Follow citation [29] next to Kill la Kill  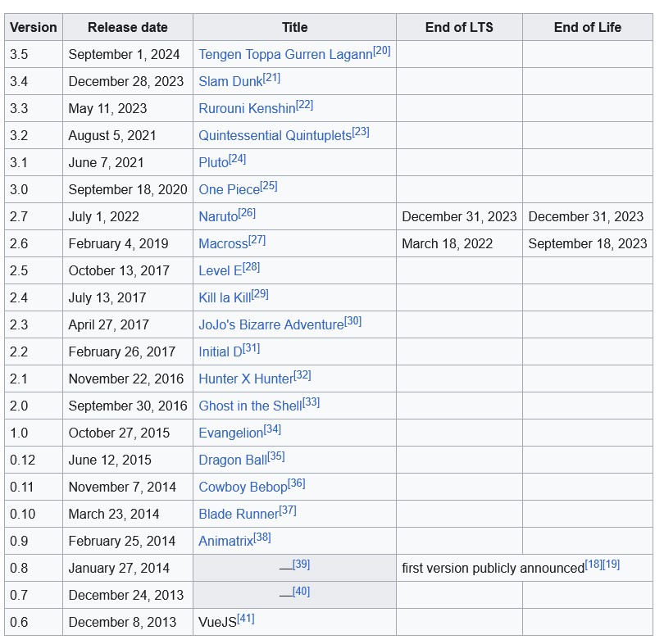point(260,294)
